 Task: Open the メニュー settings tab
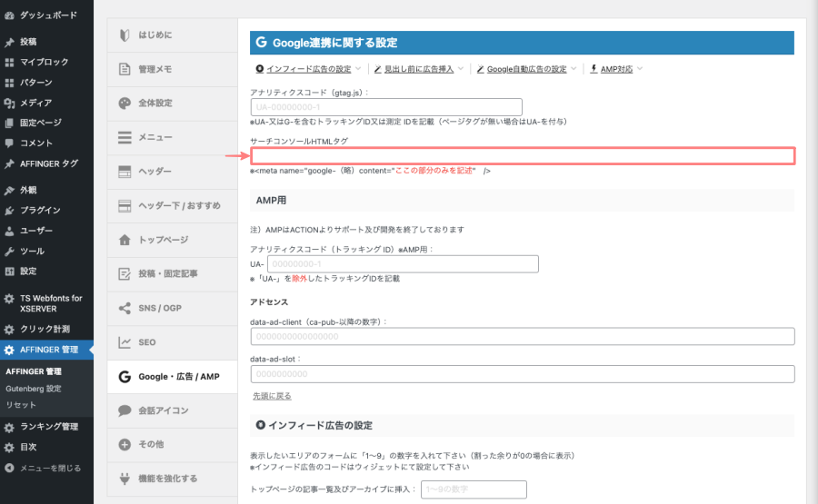click(172, 138)
